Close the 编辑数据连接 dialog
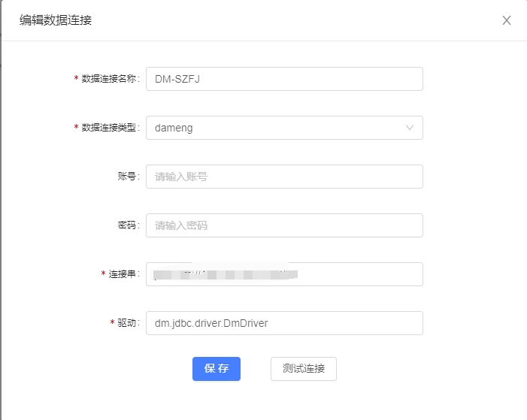Image resolution: width=527 pixels, height=420 pixels. [x=507, y=20]
